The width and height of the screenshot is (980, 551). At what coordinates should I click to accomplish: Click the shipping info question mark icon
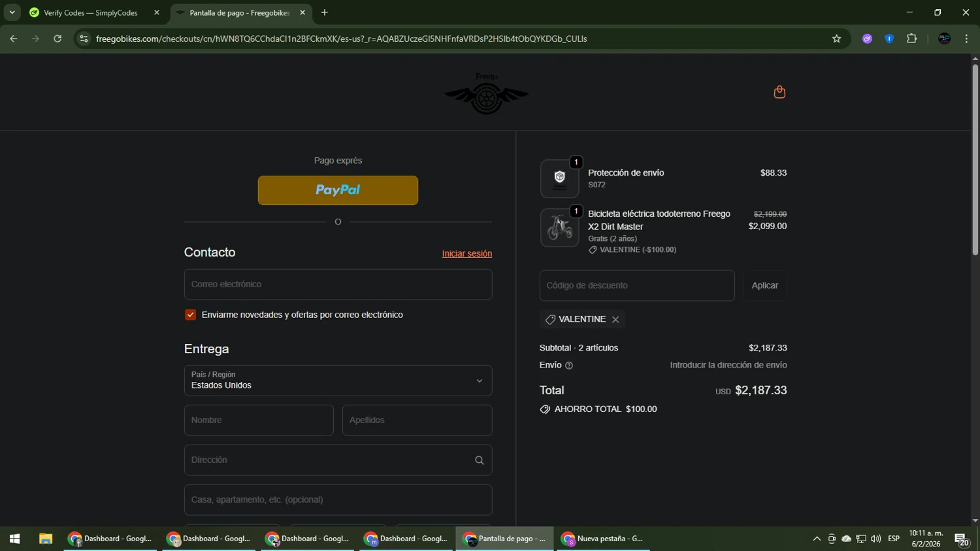pos(569,366)
